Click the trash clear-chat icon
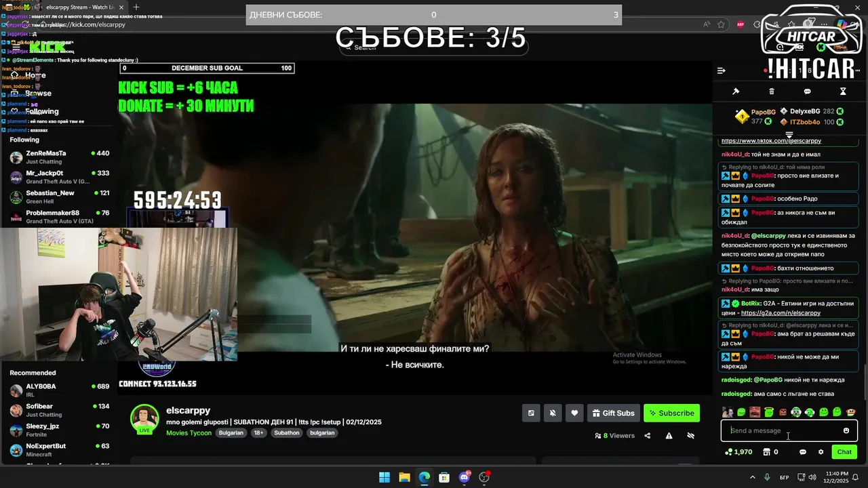 click(x=772, y=91)
